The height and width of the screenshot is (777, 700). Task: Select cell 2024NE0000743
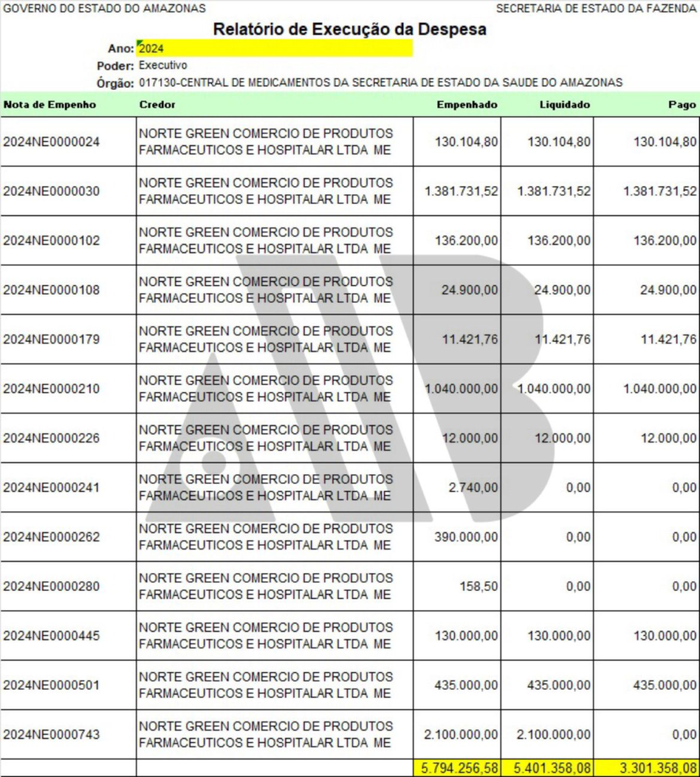click(68, 734)
